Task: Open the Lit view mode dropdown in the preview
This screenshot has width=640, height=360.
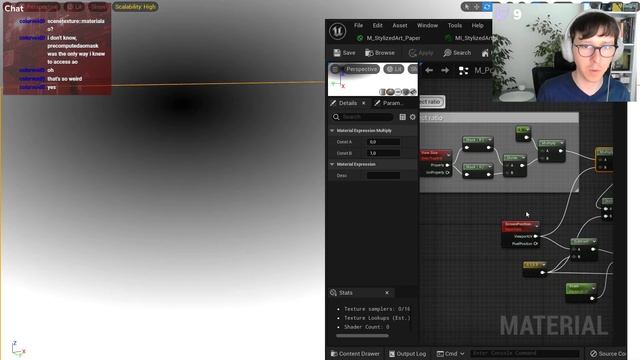Action: [393, 69]
